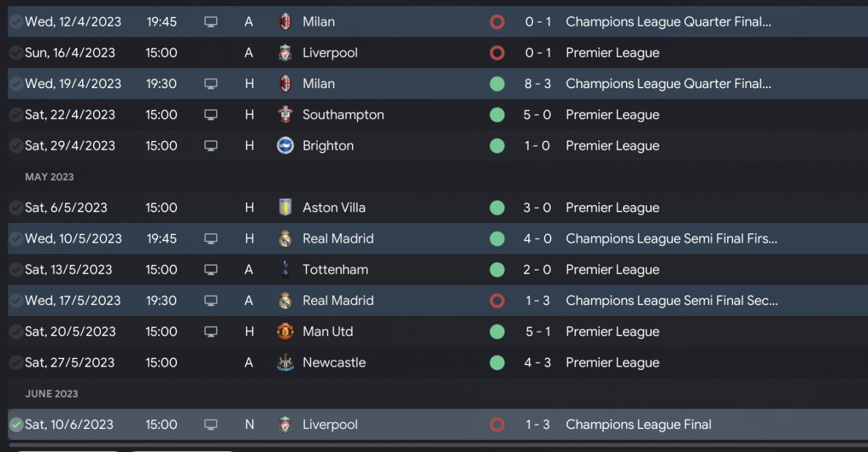Click the Real Madrid name on the 17/5/2023 row
This screenshot has width=868, height=452.
tap(338, 301)
